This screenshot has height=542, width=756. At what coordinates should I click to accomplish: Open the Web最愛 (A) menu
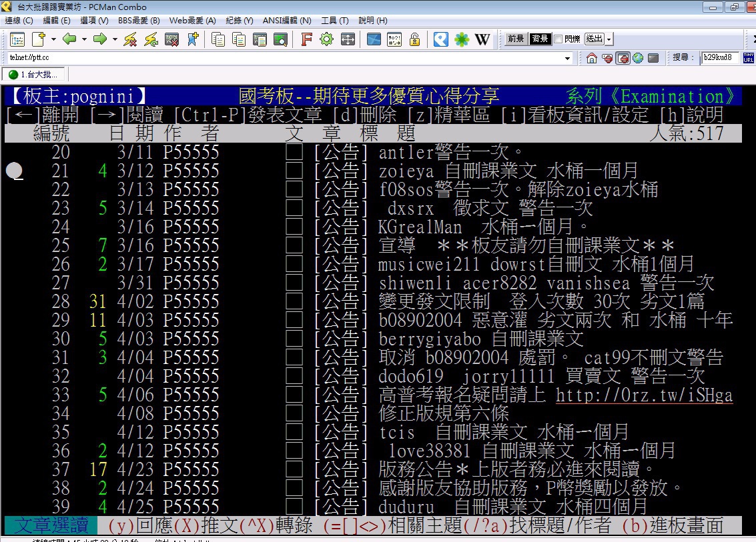(192, 20)
